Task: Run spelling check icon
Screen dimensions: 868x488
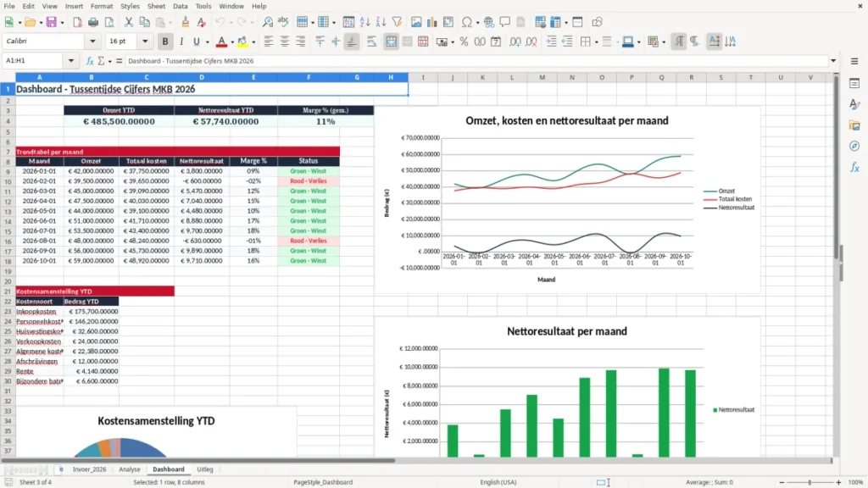Action: (x=283, y=22)
